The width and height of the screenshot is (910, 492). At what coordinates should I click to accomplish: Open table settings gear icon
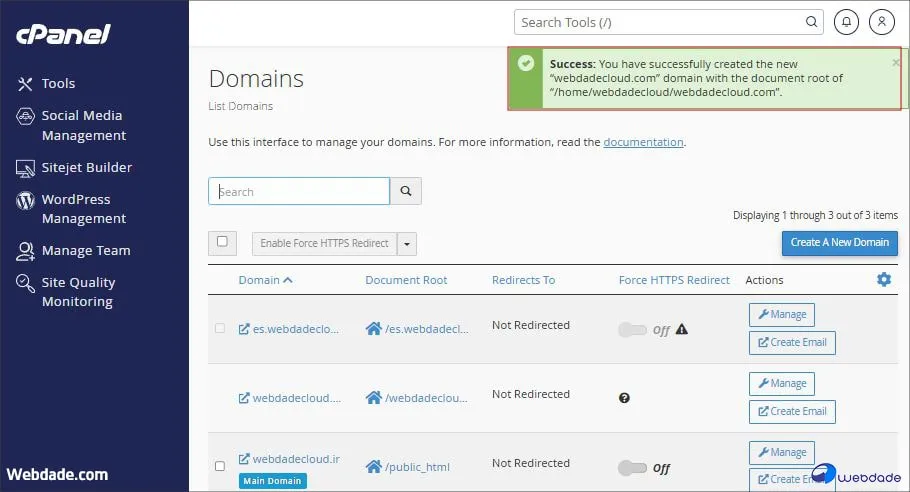tap(884, 280)
